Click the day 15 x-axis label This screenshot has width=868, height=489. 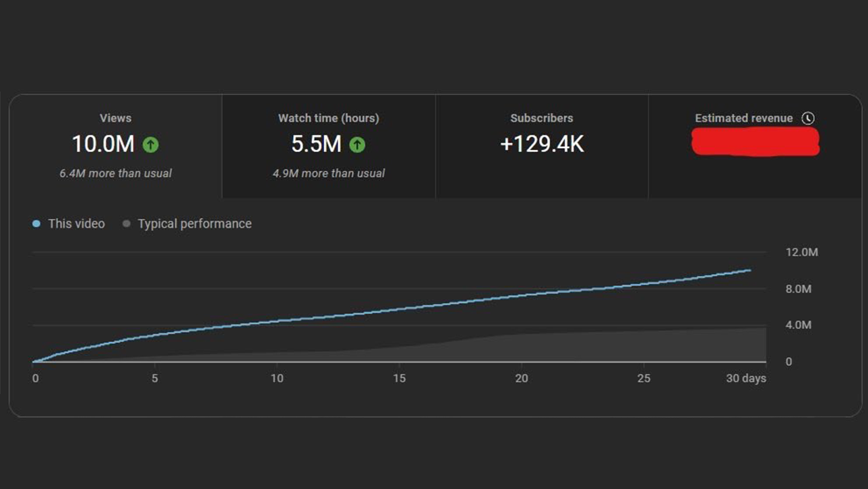coord(400,379)
